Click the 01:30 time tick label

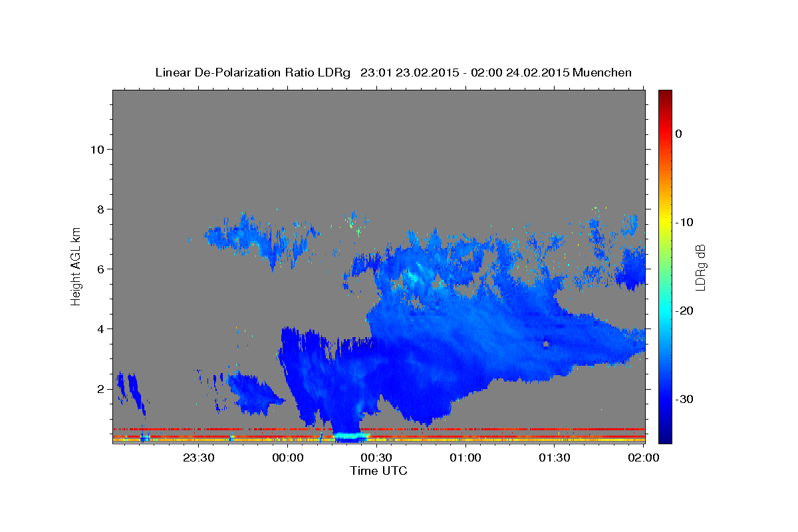(x=555, y=458)
